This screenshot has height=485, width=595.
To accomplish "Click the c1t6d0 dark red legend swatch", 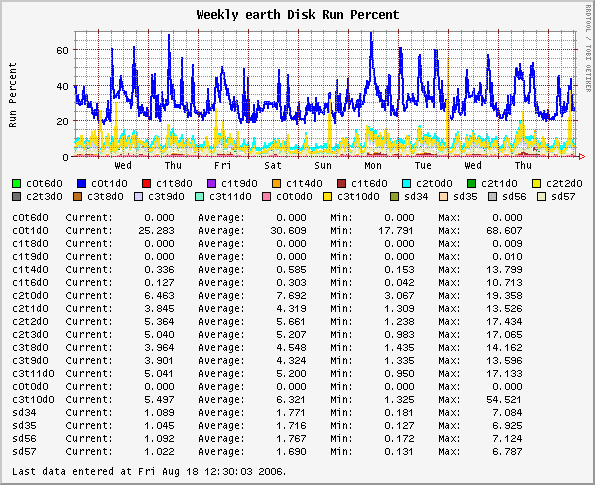I will pos(342,184).
